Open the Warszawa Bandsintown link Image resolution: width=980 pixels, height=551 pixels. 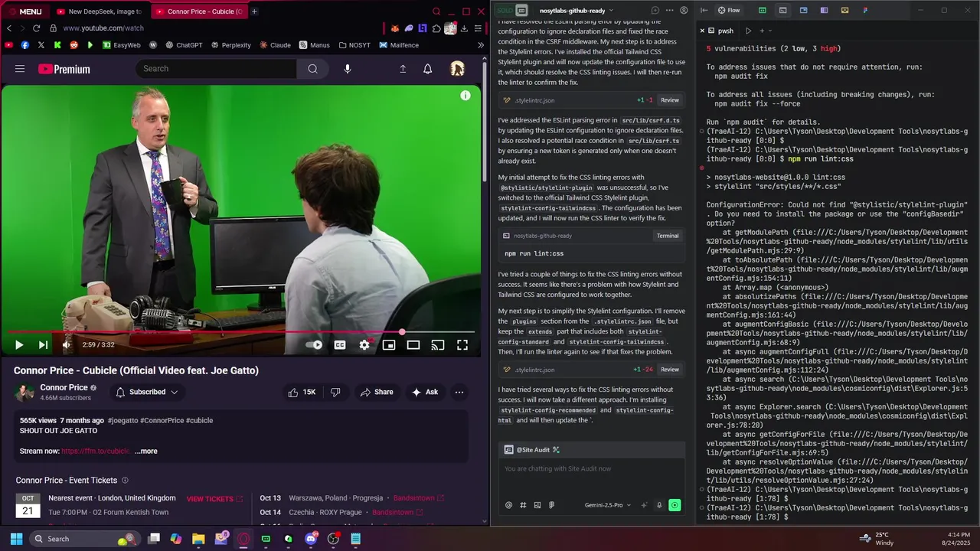click(418, 498)
